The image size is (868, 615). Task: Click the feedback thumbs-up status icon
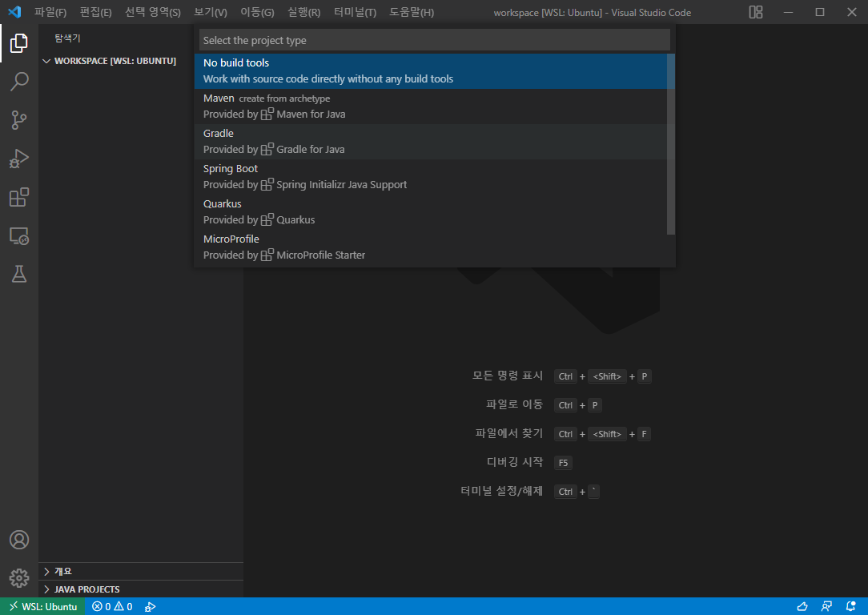click(x=802, y=607)
